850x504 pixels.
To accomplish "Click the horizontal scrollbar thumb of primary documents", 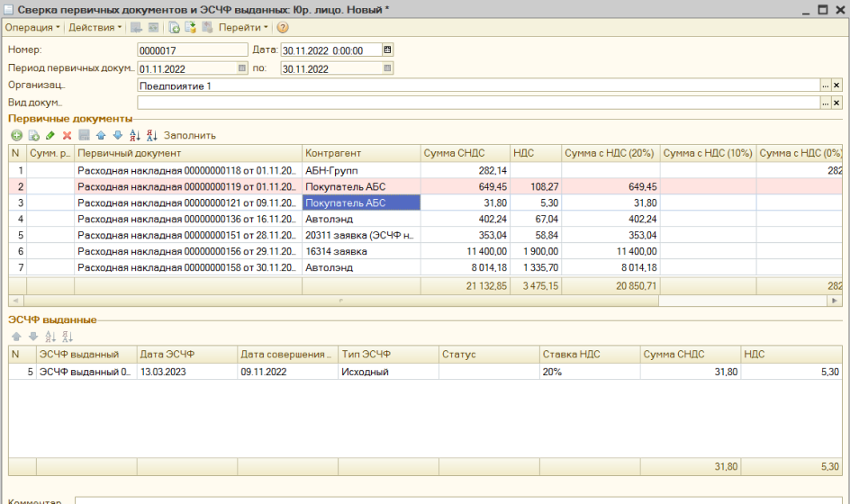I will [x=341, y=301].
